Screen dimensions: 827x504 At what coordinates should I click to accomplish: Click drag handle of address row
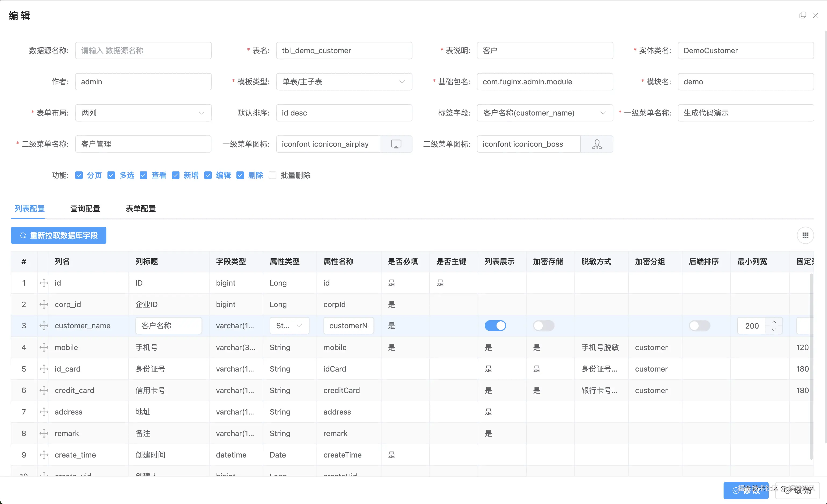coord(44,412)
